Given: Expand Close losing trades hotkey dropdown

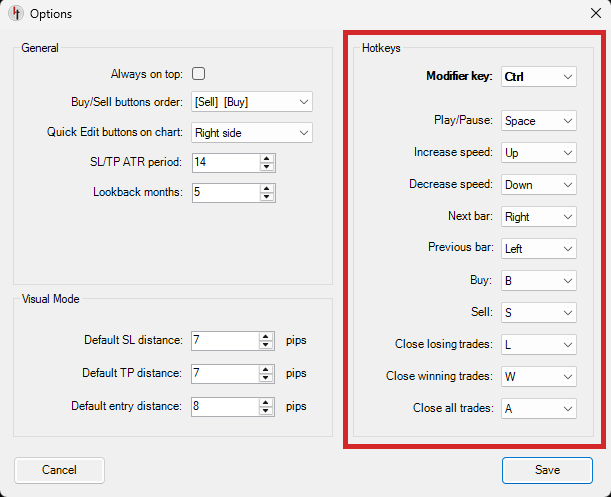Looking at the screenshot, I should tap(539, 345).
